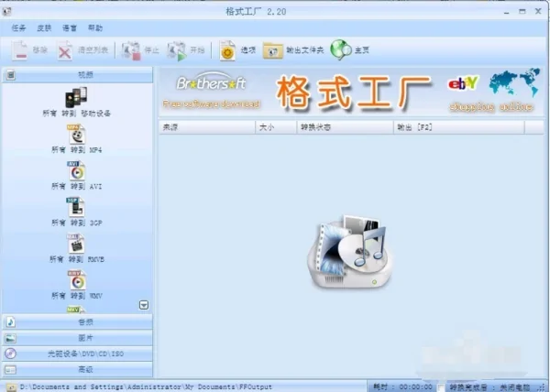Click the world map graphic in banner

point(514,82)
